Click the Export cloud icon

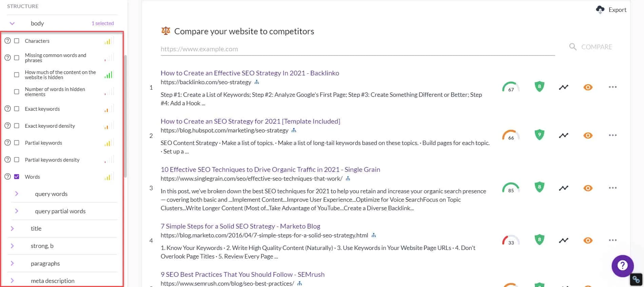(600, 10)
